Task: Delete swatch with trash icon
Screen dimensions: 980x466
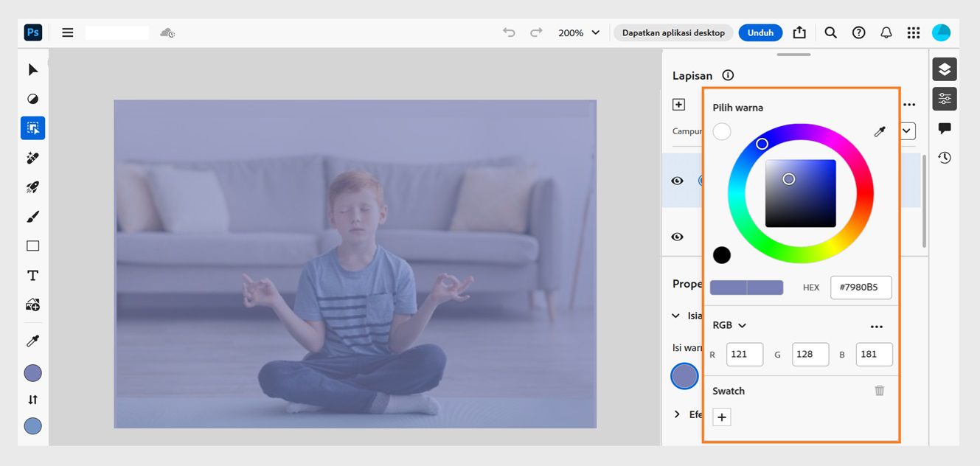Action: click(x=879, y=391)
